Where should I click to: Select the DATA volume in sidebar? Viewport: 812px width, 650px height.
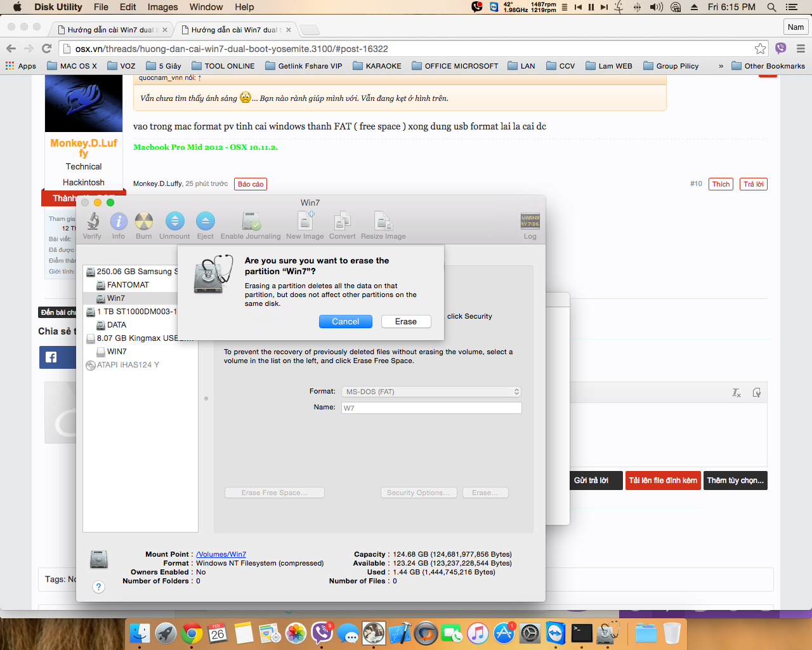117,325
